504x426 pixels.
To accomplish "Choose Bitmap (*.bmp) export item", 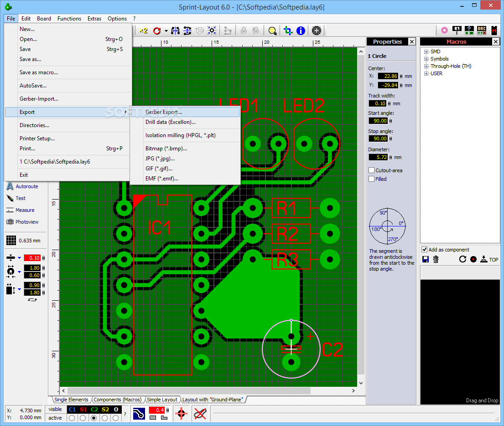I will click(185, 149).
